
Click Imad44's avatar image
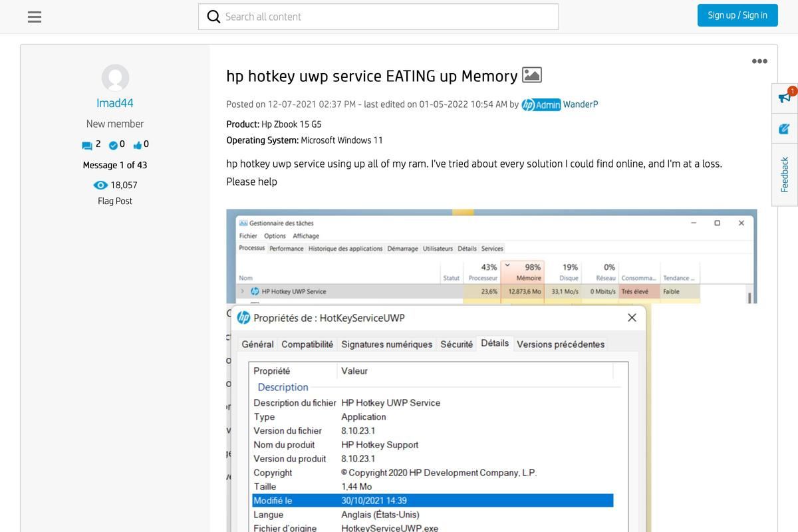coord(115,78)
